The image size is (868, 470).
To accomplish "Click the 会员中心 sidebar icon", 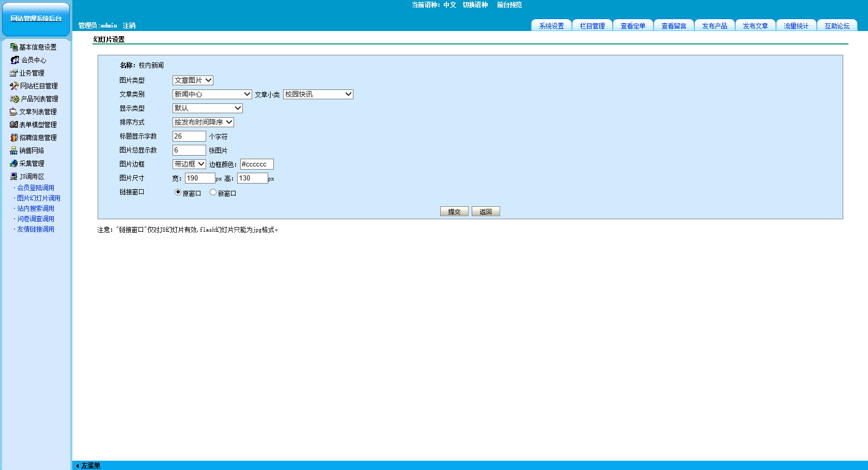I will [15, 60].
